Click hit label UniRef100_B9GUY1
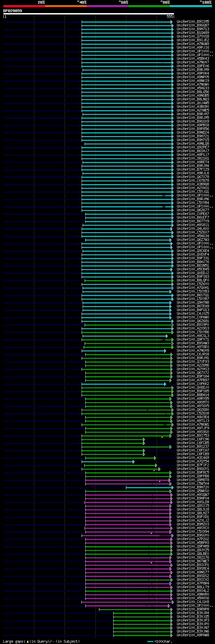 pyautogui.click(x=193, y=469)
